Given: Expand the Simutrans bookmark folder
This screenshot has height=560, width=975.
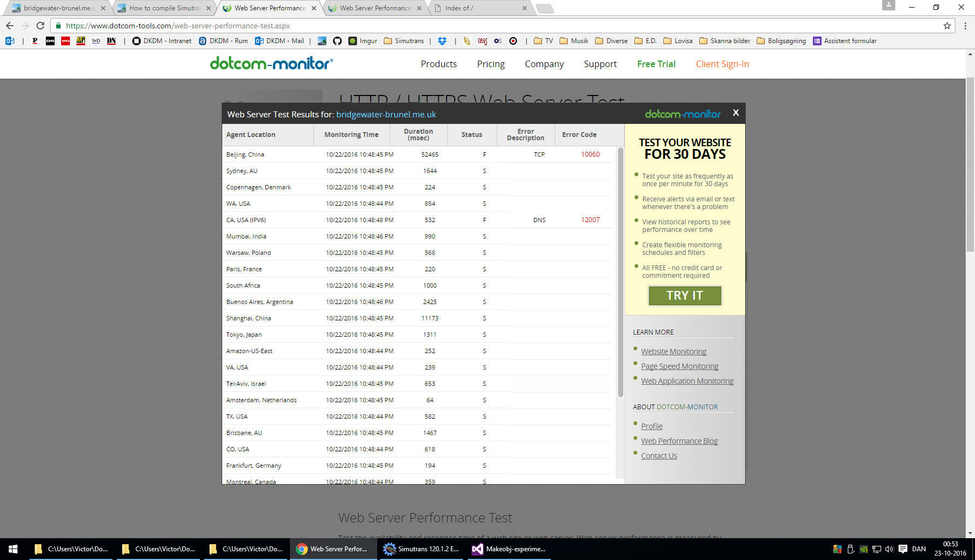Looking at the screenshot, I should tap(404, 41).
